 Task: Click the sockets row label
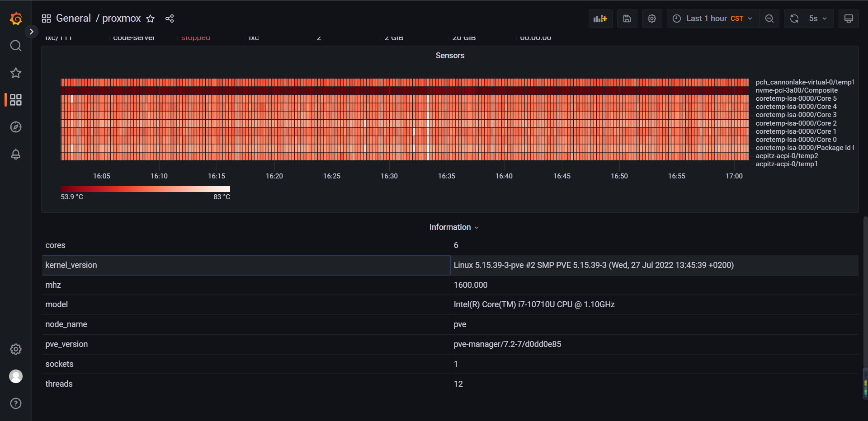point(59,364)
